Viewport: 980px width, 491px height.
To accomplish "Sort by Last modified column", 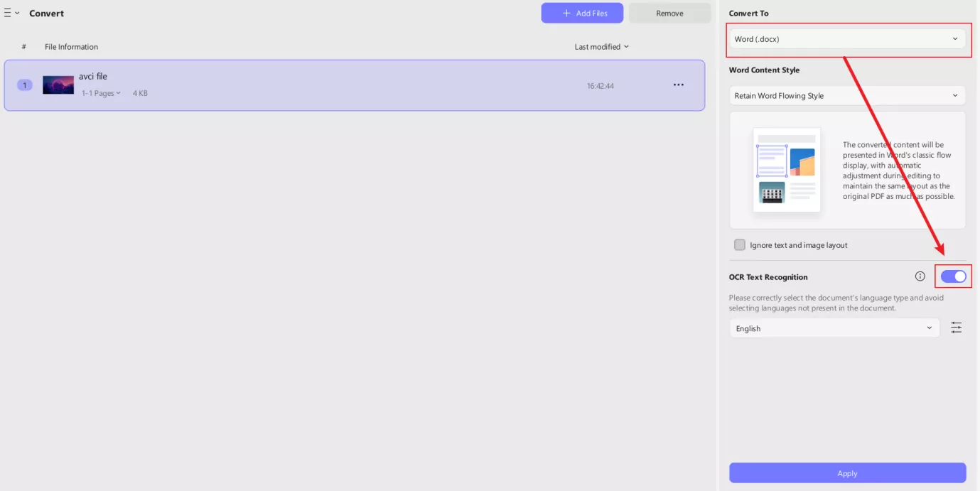I will coord(601,47).
